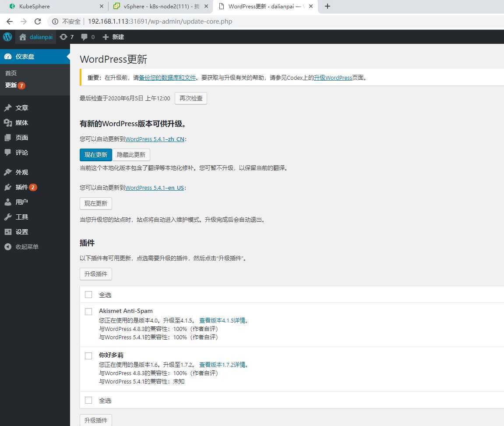
Task: Click 现在更新 button for en_US version
Action: (96, 203)
